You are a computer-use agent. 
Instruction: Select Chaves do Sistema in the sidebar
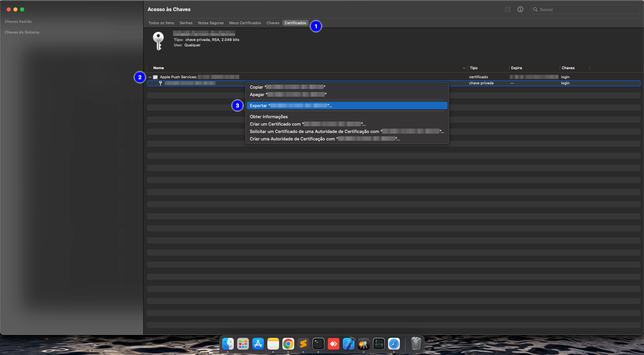[x=22, y=32]
